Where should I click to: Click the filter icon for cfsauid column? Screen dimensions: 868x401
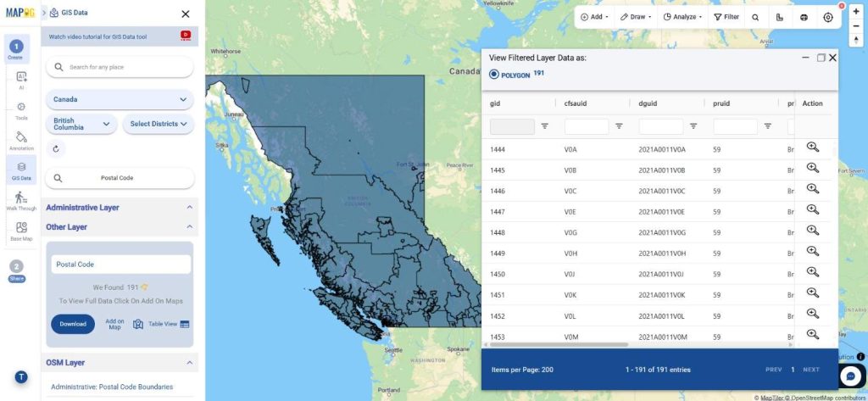click(619, 126)
